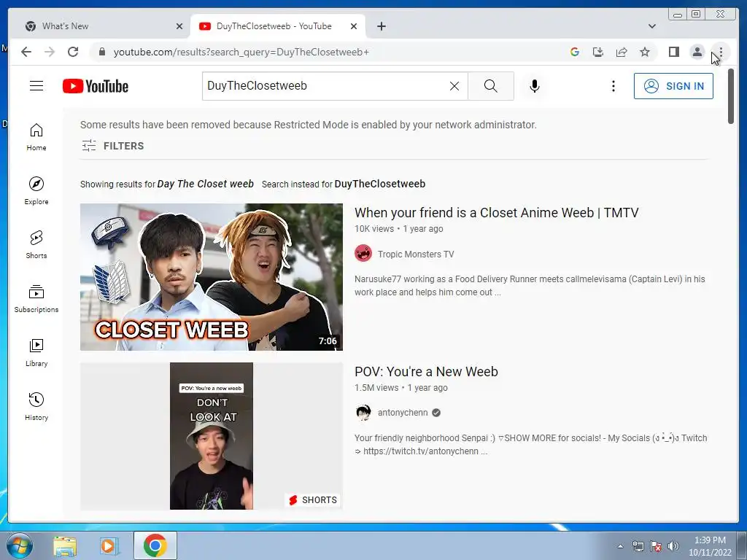
Task: Open History in the sidebar
Action: (x=36, y=406)
